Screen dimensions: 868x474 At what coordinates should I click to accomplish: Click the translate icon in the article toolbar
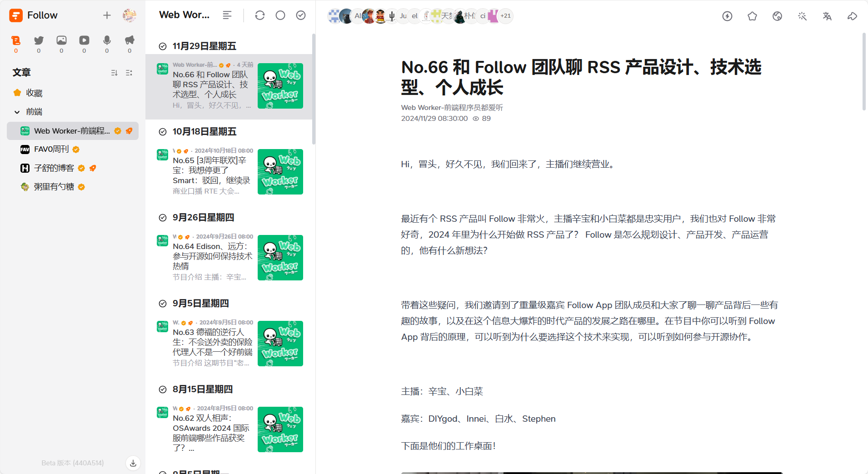click(x=827, y=16)
